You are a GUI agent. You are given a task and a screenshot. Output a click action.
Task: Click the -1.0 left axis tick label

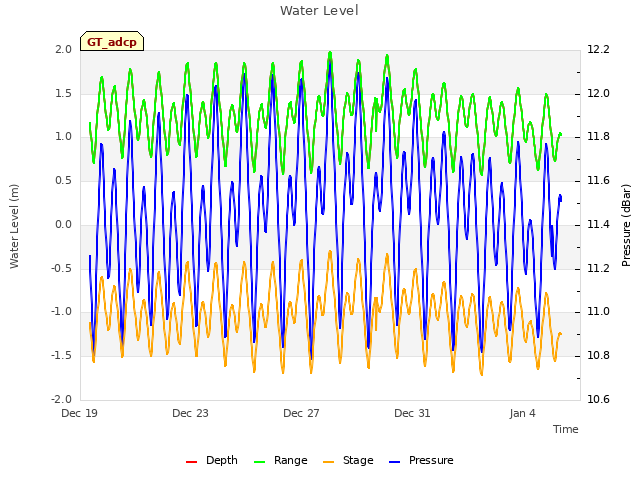tap(61, 312)
